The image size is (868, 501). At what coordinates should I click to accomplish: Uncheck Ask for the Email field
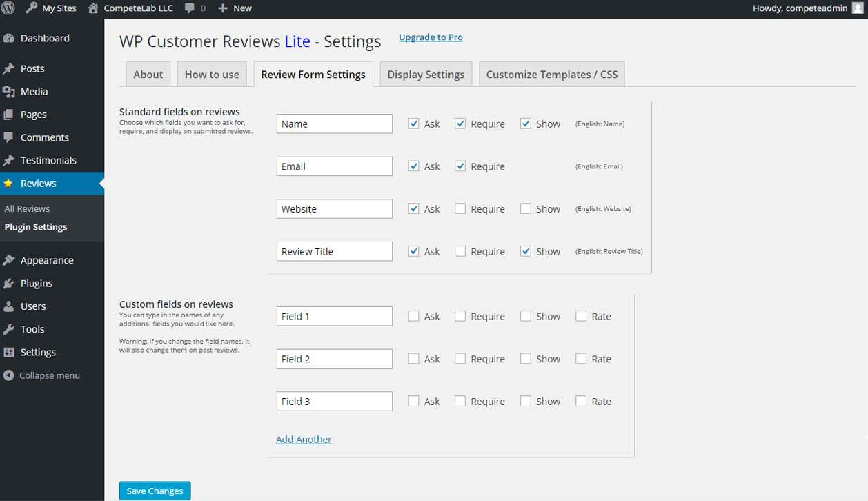click(x=413, y=166)
